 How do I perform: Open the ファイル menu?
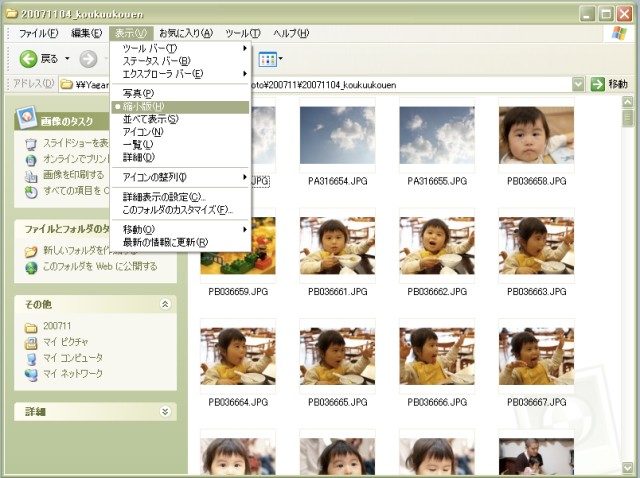[39, 33]
